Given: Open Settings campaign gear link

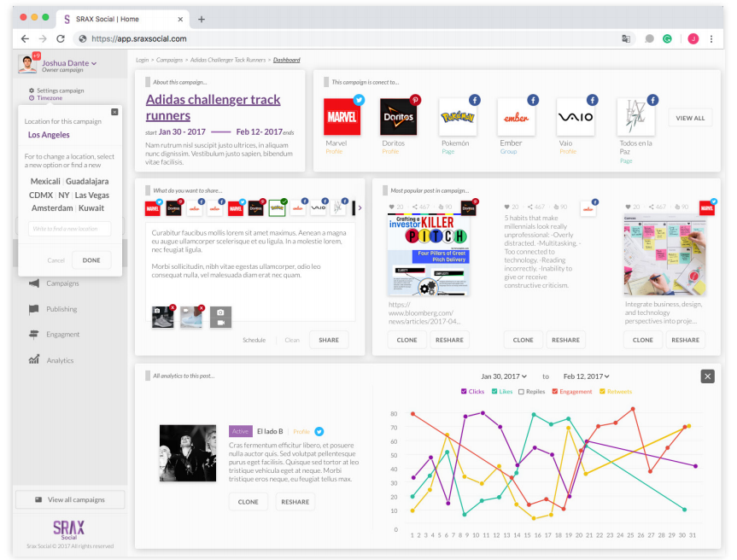Looking at the screenshot, I should coord(56,90).
